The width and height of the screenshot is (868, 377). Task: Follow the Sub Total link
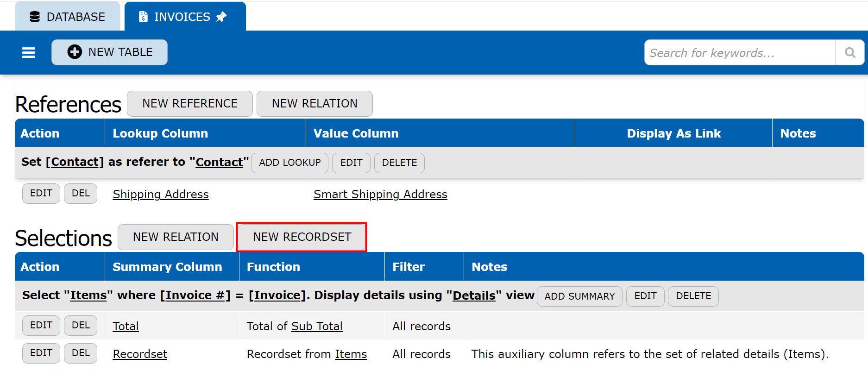[x=317, y=327]
